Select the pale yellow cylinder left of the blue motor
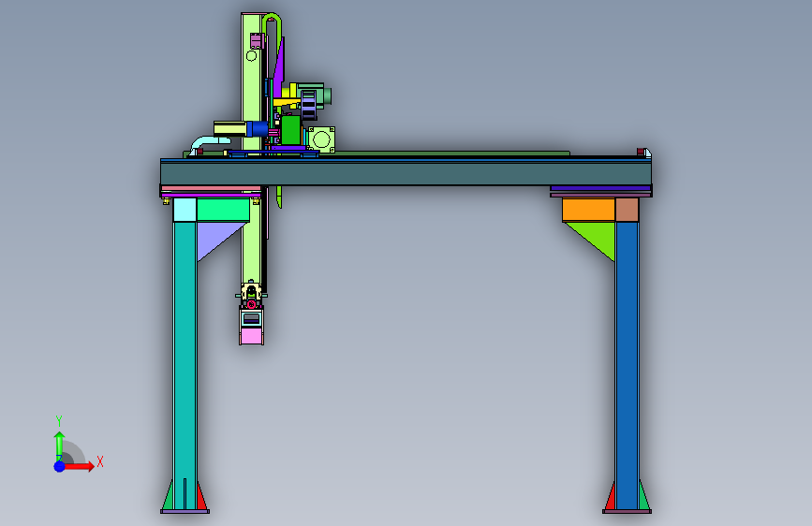 click(230, 128)
